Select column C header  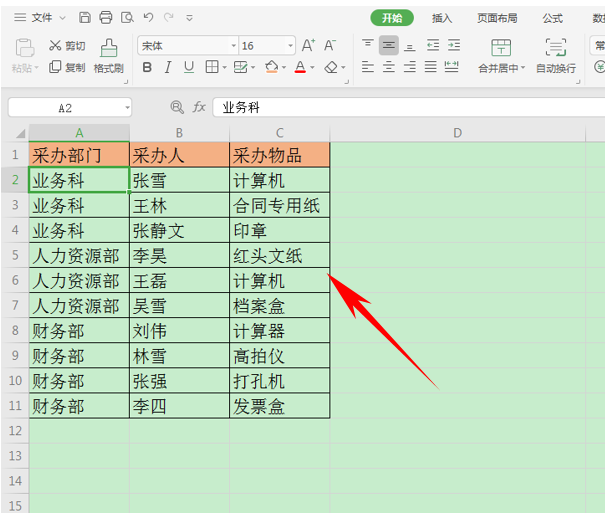click(280, 133)
